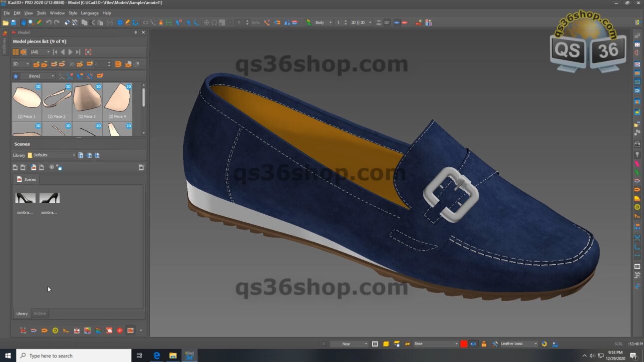Pick the red color swatch in the status bar
Viewport: 644px width, 362px height.
(x=465, y=344)
